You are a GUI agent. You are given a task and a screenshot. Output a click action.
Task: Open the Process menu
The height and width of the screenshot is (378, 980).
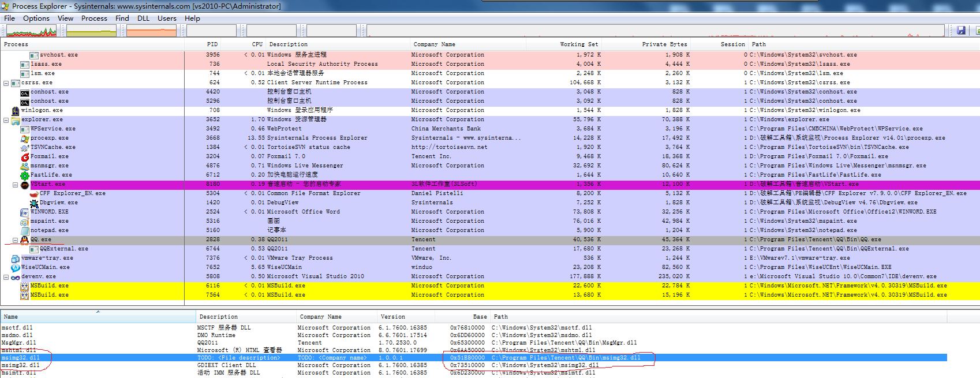tap(94, 18)
